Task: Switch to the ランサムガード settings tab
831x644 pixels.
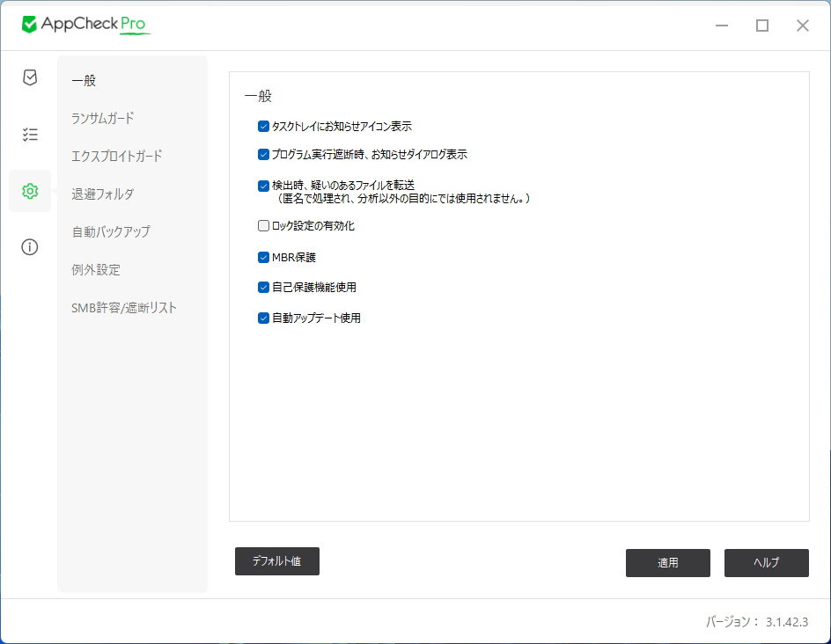Action: (x=104, y=117)
